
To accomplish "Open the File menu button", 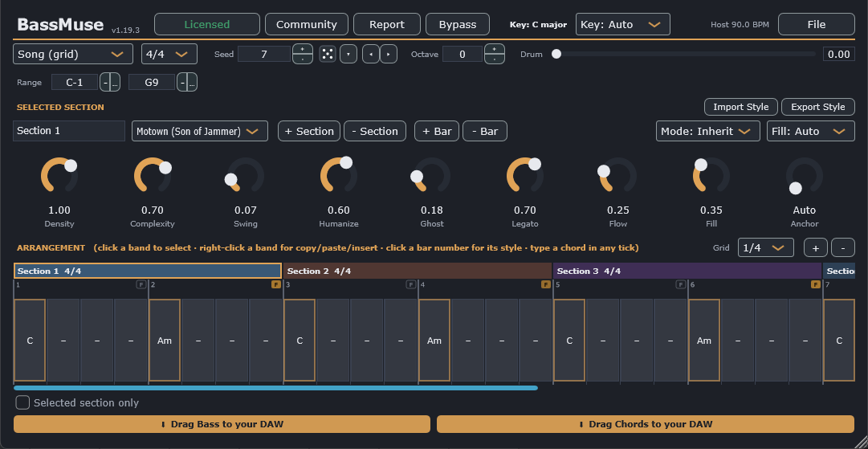I will [817, 24].
